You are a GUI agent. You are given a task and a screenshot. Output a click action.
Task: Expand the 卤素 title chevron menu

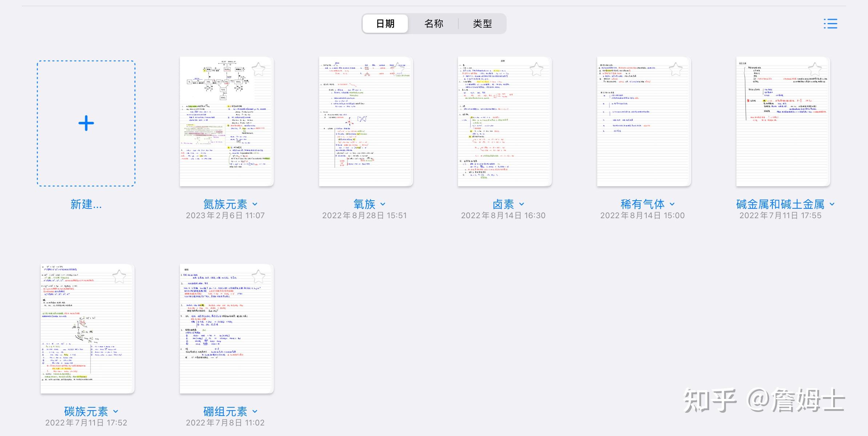pos(522,204)
